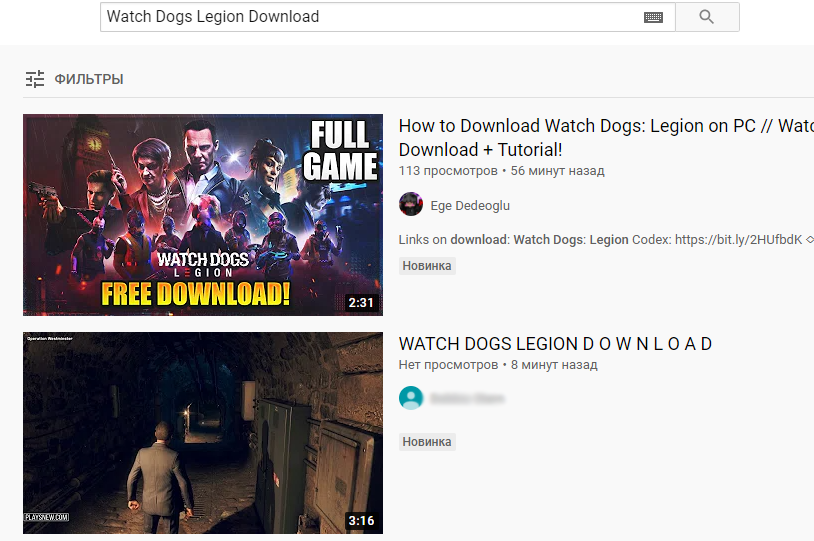814x541 pixels.
Task: Open How to Download Watch Dogs video title
Action: pos(606,138)
